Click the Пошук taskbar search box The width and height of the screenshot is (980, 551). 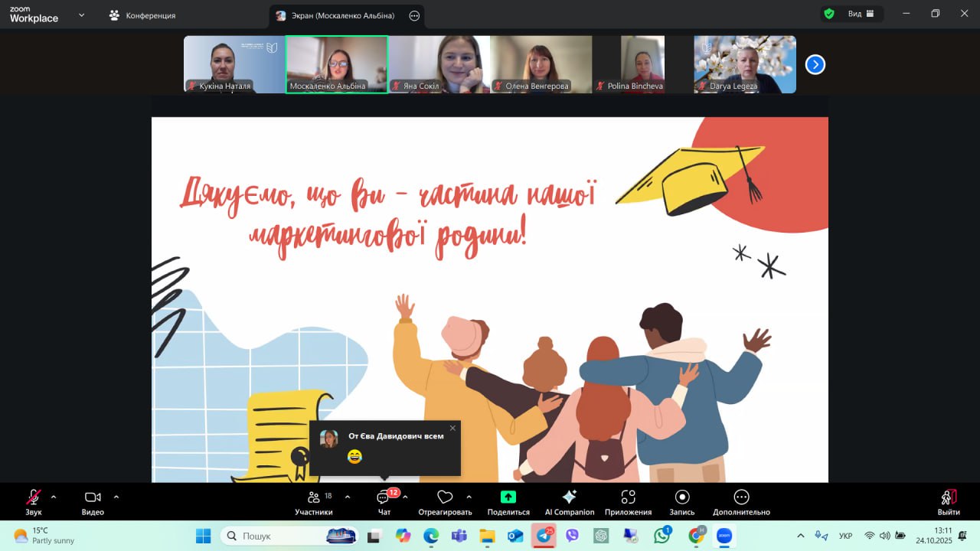(x=290, y=536)
